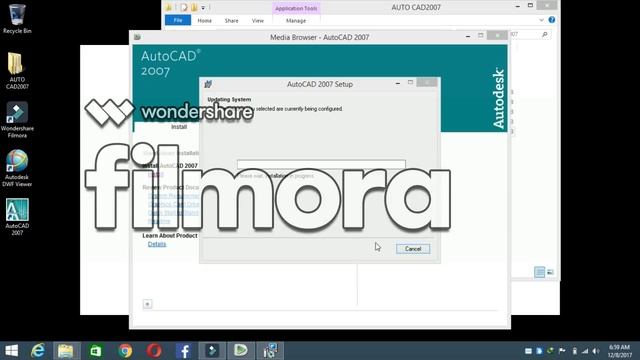Launch Opera browser from the taskbar
The height and width of the screenshot is (360, 640).
click(154, 351)
